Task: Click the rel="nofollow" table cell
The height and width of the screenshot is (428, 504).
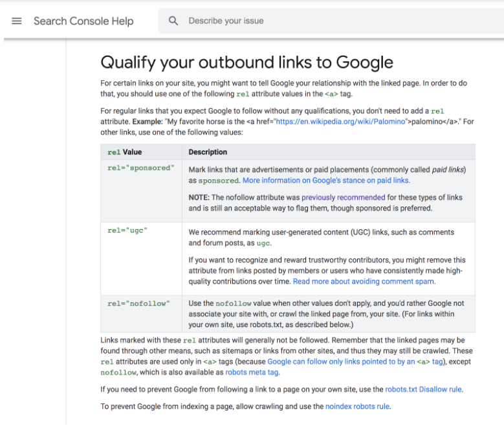Action: [x=142, y=314]
